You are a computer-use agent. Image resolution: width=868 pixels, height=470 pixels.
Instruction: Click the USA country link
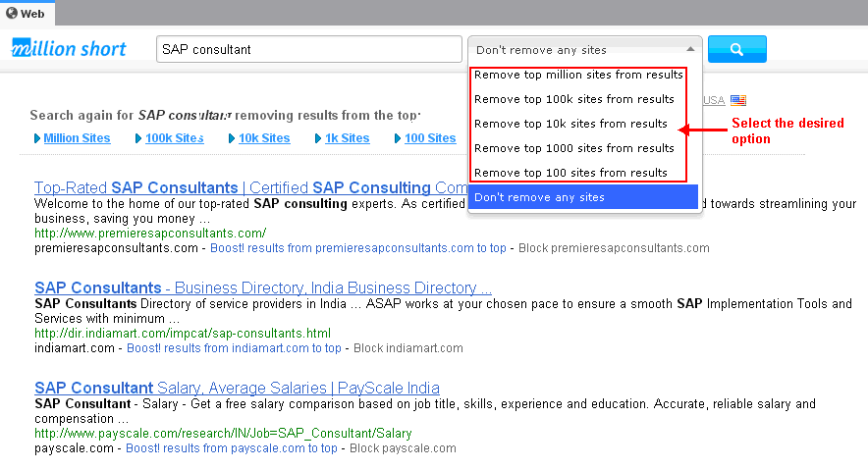(714, 100)
